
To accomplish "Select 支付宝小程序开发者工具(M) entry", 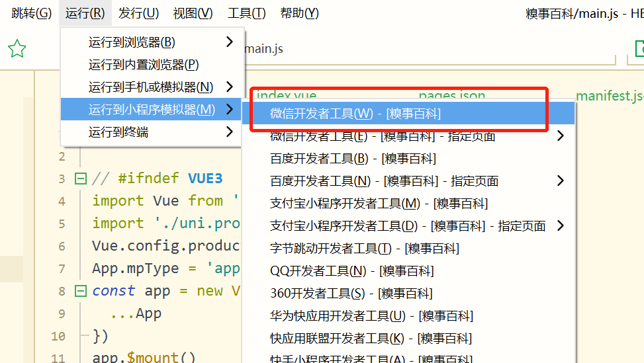I will (379, 204).
